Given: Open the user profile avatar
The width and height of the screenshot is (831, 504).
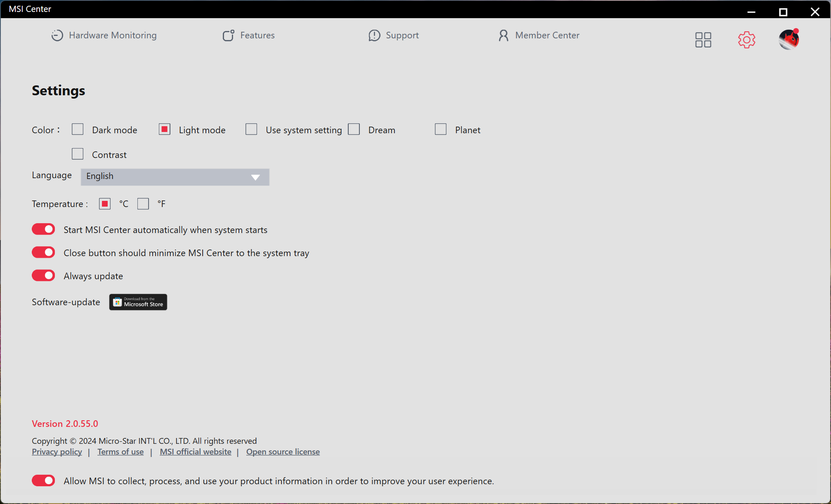Looking at the screenshot, I should 789,40.
